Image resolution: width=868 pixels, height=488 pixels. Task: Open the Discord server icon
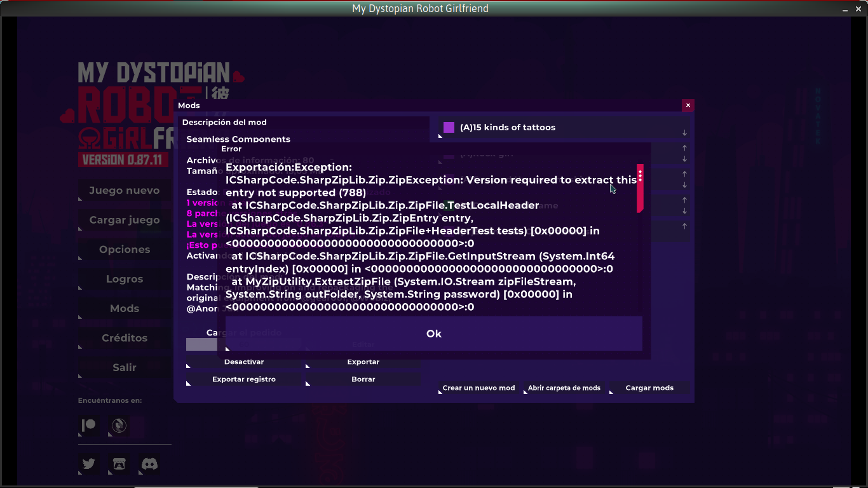(x=149, y=464)
